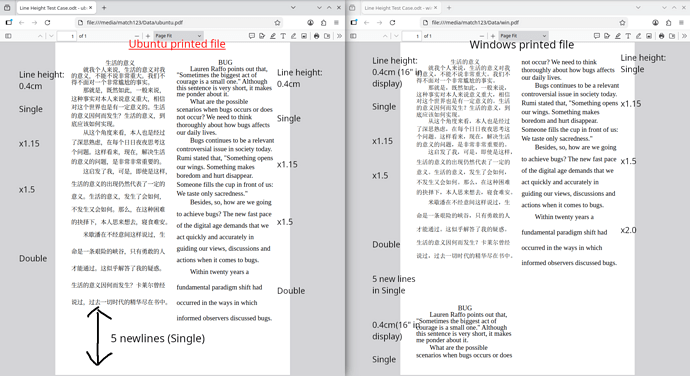Viewport: 690px width, 376px height.
Task: Toggle PDF sidebar in win.pdf window
Action: pyautogui.click(x=353, y=36)
